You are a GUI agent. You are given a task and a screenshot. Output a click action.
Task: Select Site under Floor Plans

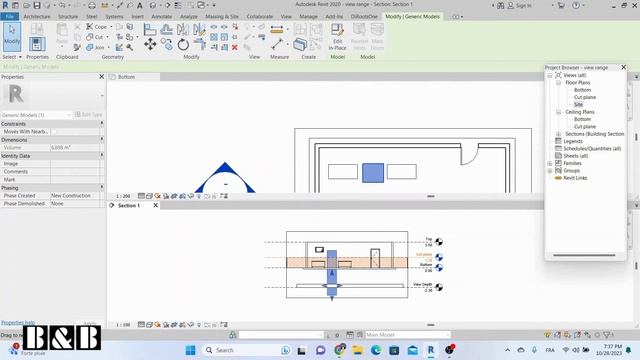(x=578, y=104)
